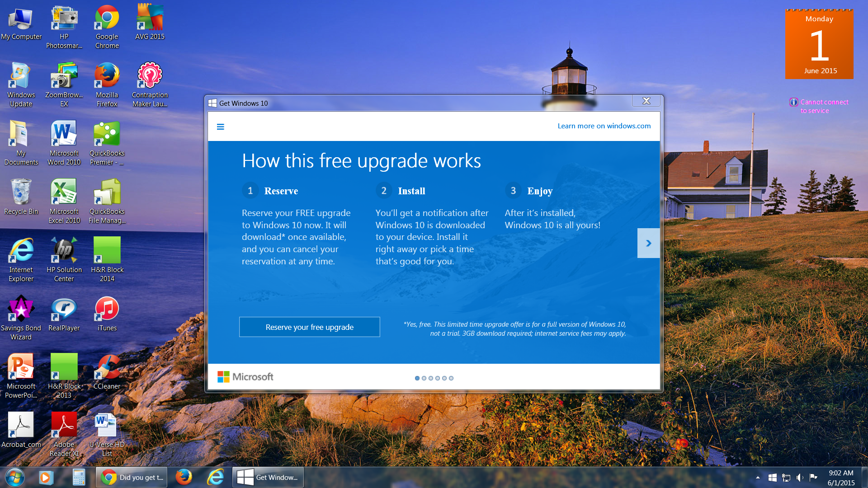This screenshot has height=488, width=868.
Task: Open Google Chrome desktop shortcut
Action: coord(107,27)
